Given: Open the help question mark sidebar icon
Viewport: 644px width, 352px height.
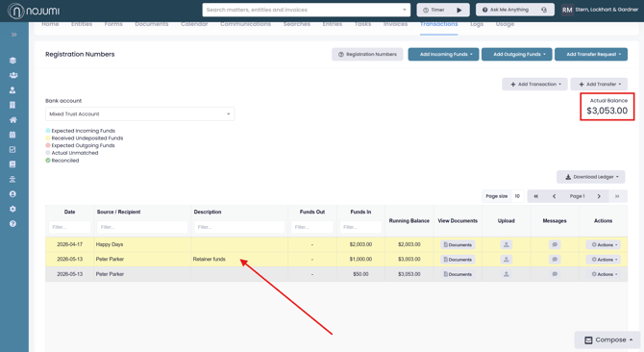Looking at the screenshot, I should (12, 224).
